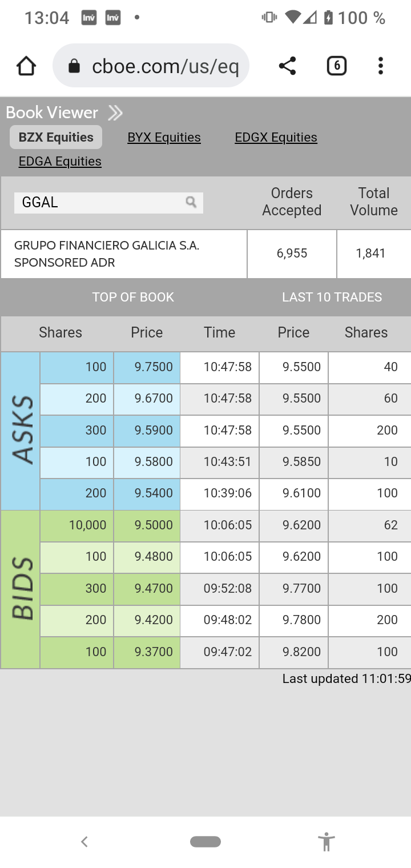Viewport: 411px width, 868px height.
Task: Tap the LAST 10 TRADES header
Action: (332, 298)
